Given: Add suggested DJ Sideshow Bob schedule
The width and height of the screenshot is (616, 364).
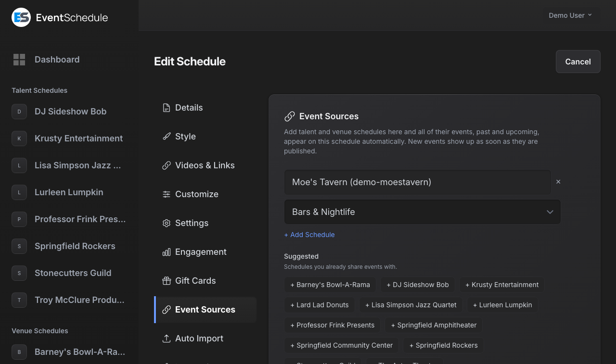Looking at the screenshot, I should 418,285.
